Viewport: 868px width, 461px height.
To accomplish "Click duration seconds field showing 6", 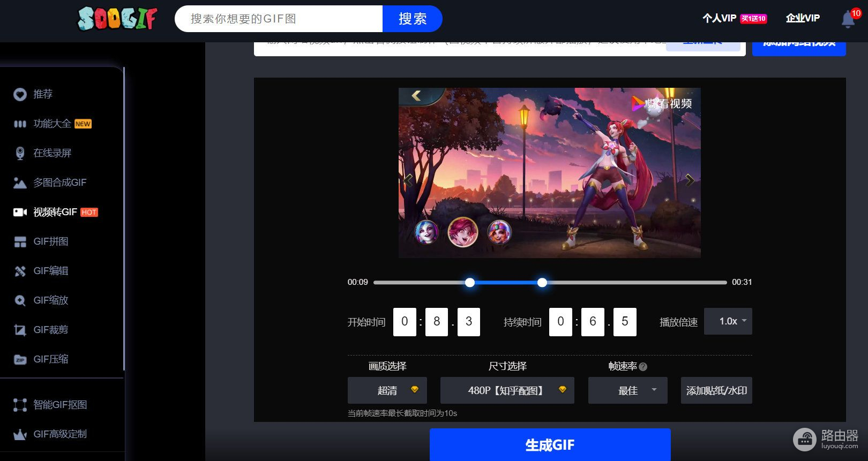I will coord(593,322).
